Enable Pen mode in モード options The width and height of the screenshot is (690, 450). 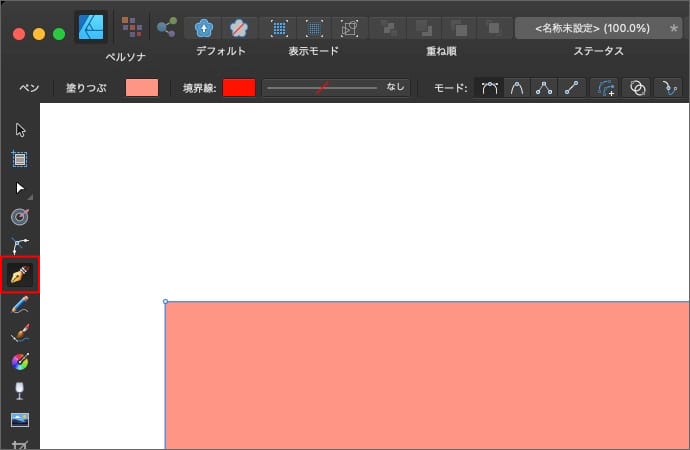[x=489, y=88]
